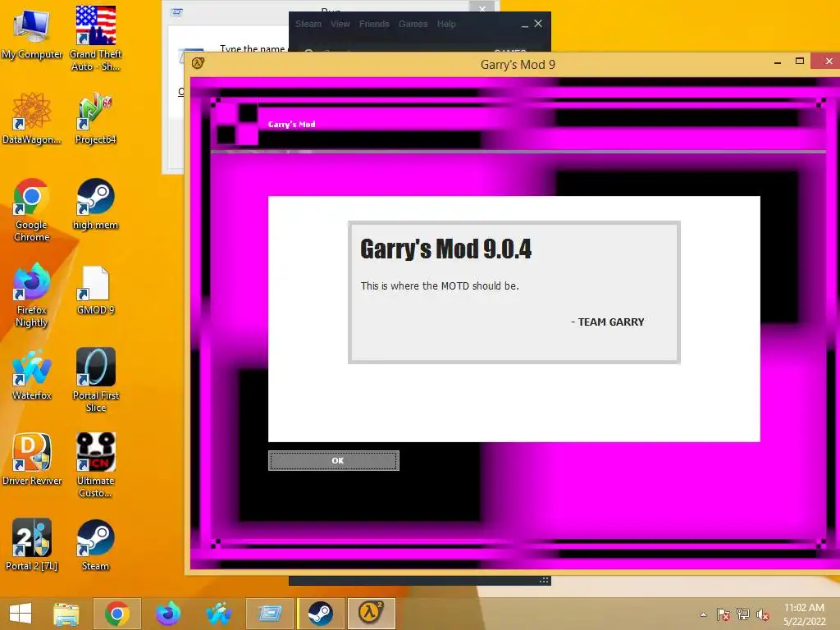Minimize the Garry's Mod 9 window
Viewport: 840px width, 630px height.
tap(778, 62)
